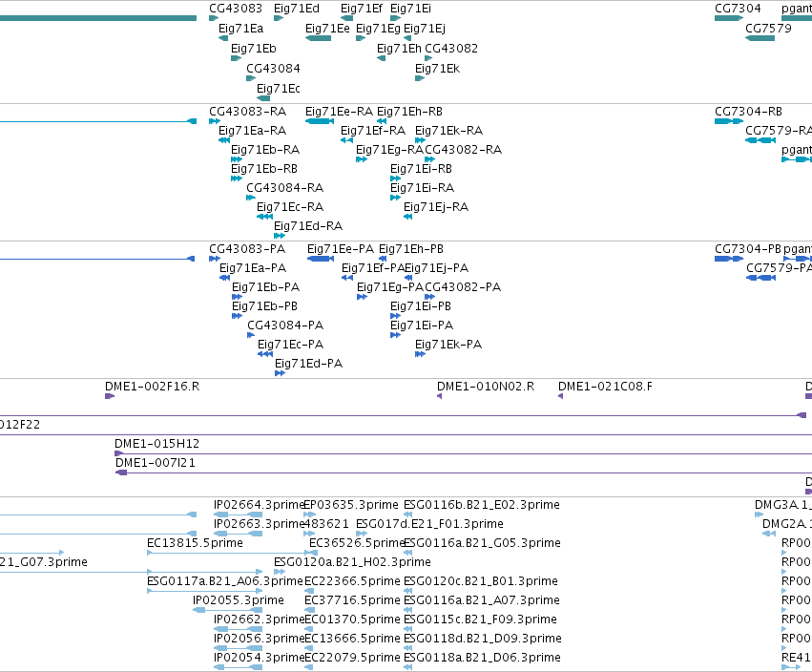Click the CG43082-RA transcript label
This screenshot has height=672, width=812.
[x=464, y=150]
